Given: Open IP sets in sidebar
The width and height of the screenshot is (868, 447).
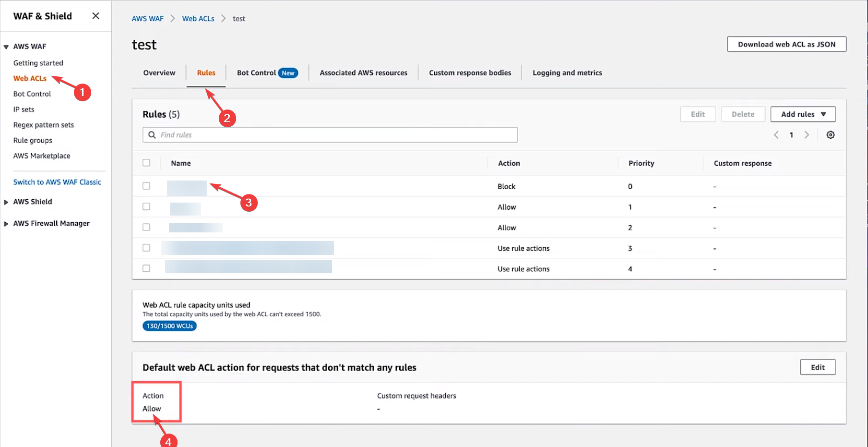Looking at the screenshot, I should coord(24,109).
